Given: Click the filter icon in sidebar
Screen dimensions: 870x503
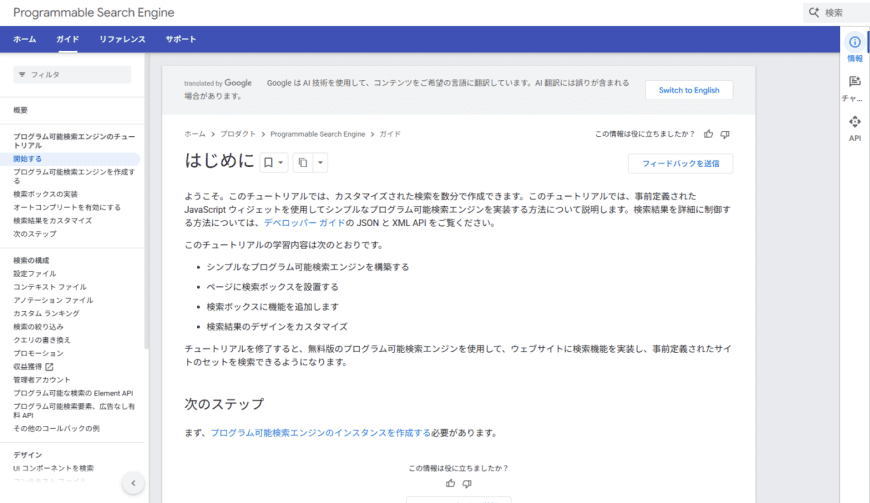Looking at the screenshot, I should click(22, 74).
